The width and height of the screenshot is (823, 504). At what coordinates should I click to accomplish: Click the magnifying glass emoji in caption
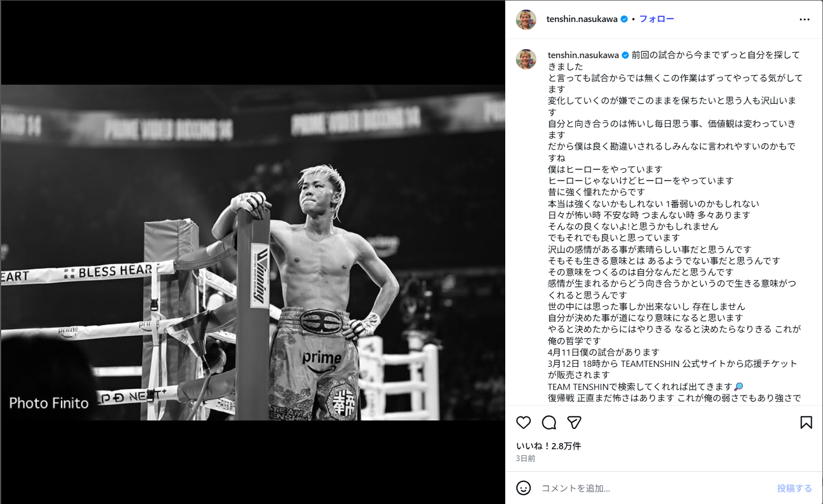[x=738, y=387]
